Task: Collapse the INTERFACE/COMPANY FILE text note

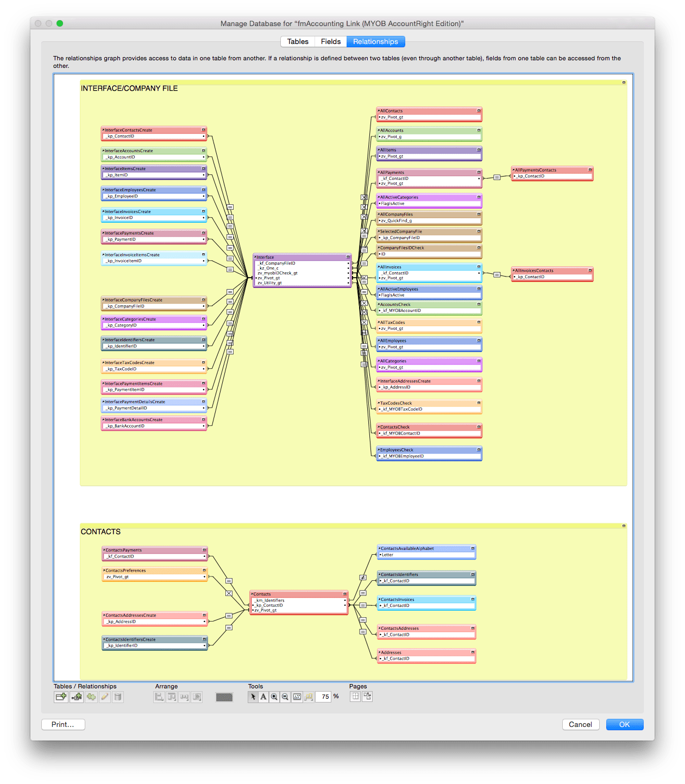Action: 624,83
